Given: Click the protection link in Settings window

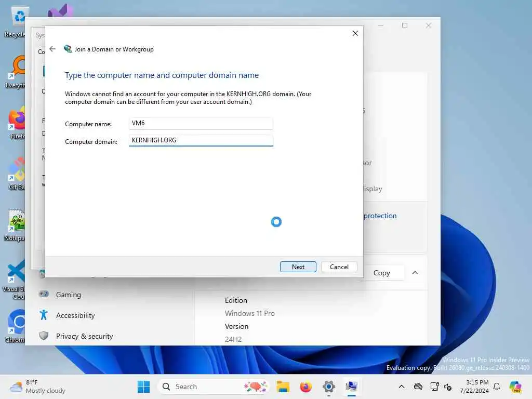Looking at the screenshot, I should (x=380, y=216).
